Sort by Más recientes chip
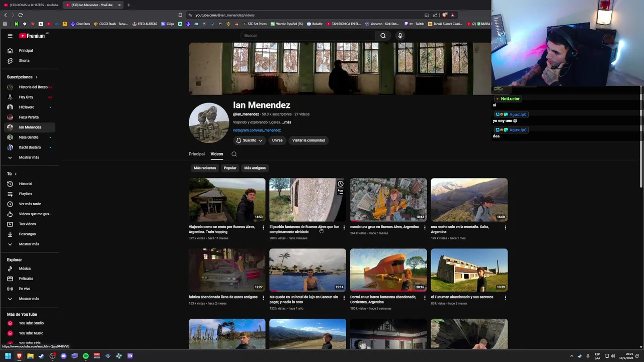This screenshot has width=644, height=362. point(205,168)
